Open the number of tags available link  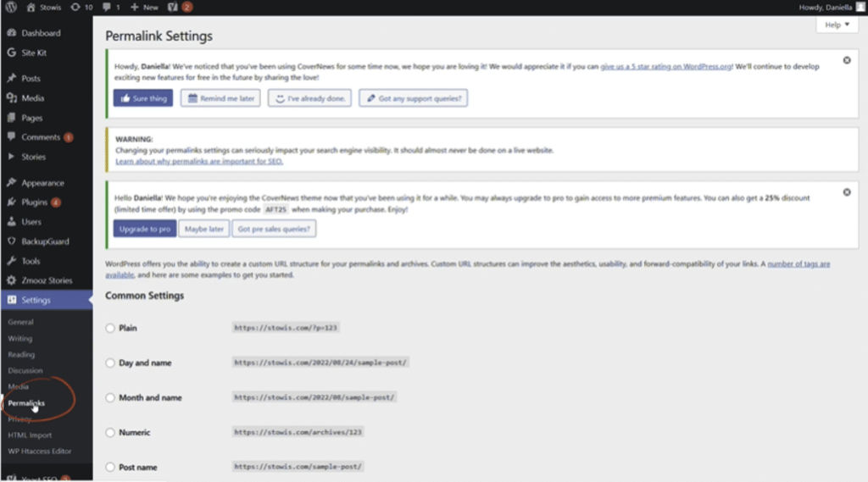(798, 264)
